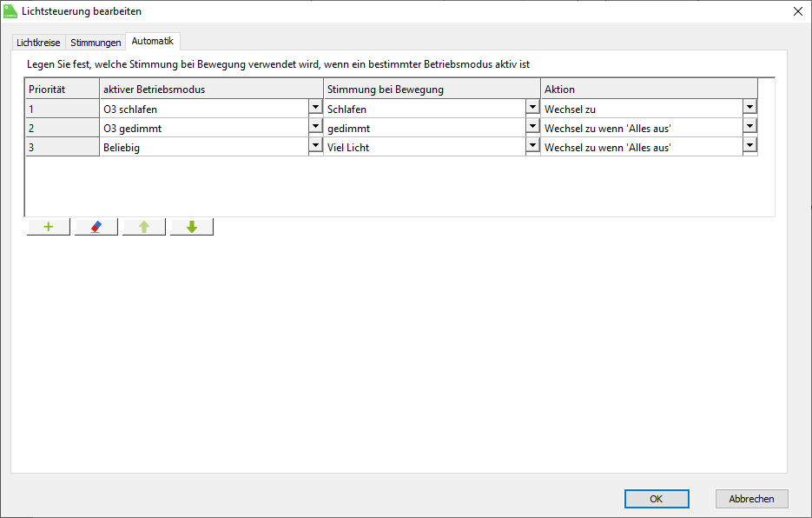The image size is (812, 518).
Task: Open the 'Wechsel zu' Aktion dropdown
Action: (749, 108)
